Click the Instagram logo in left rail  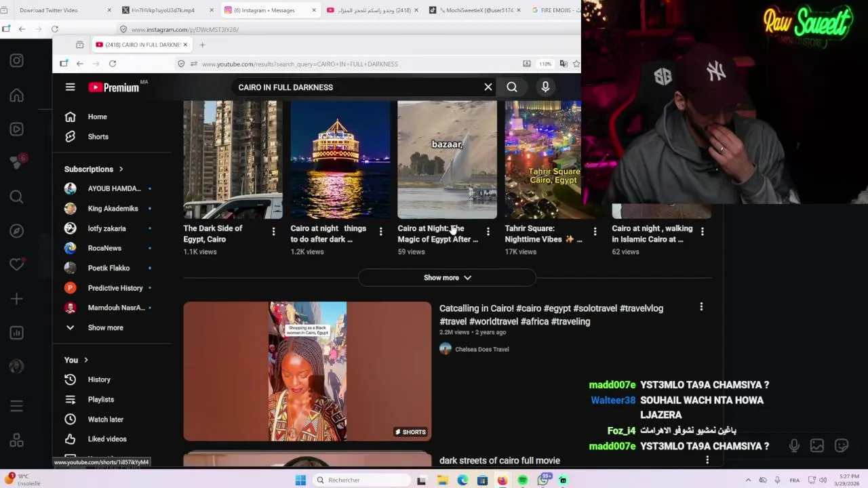pyautogui.click(x=17, y=60)
